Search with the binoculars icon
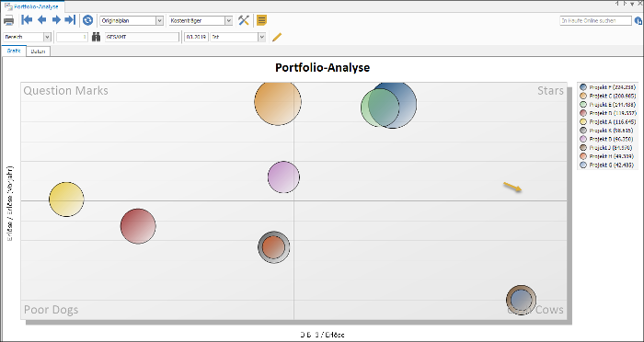 click(x=96, y=37)
